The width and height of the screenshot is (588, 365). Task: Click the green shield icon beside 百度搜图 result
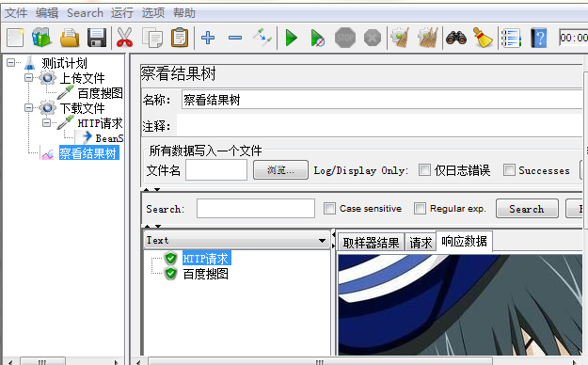(x=171, y=274)
